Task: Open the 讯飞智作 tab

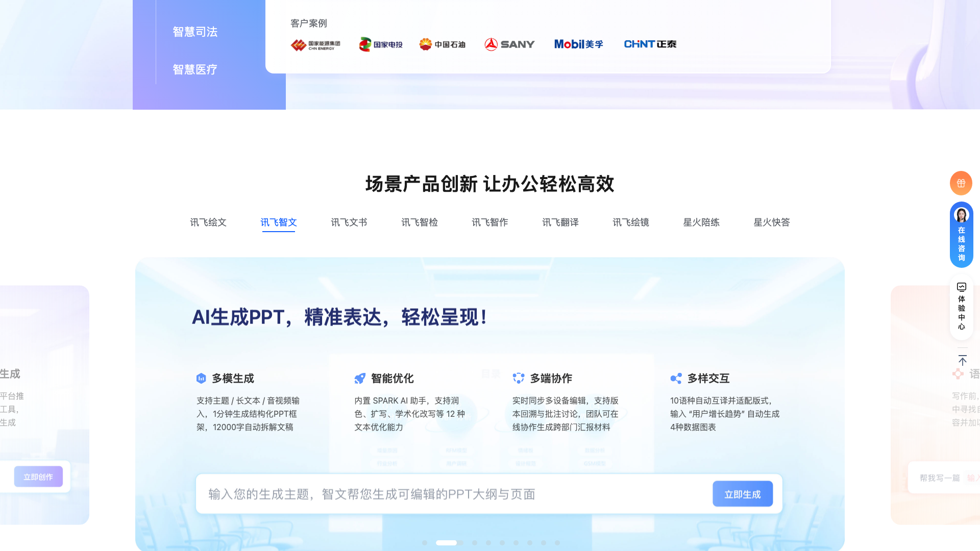Action: coord(490,222)
